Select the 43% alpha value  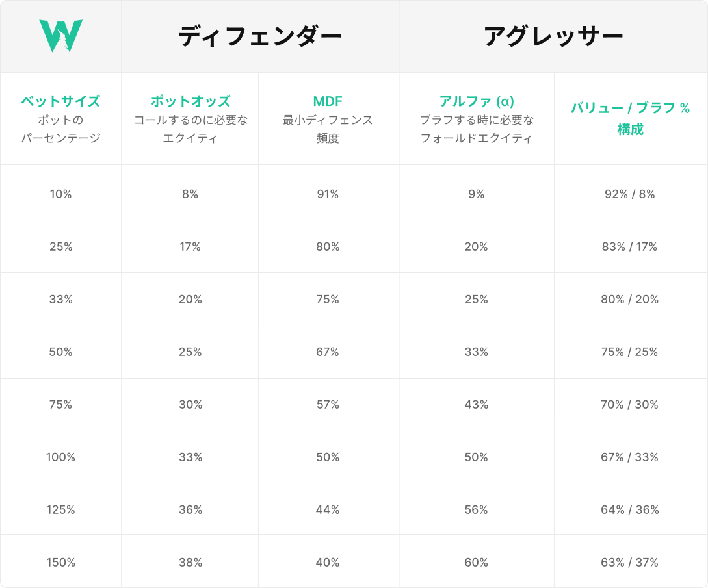tap(477, 405)
